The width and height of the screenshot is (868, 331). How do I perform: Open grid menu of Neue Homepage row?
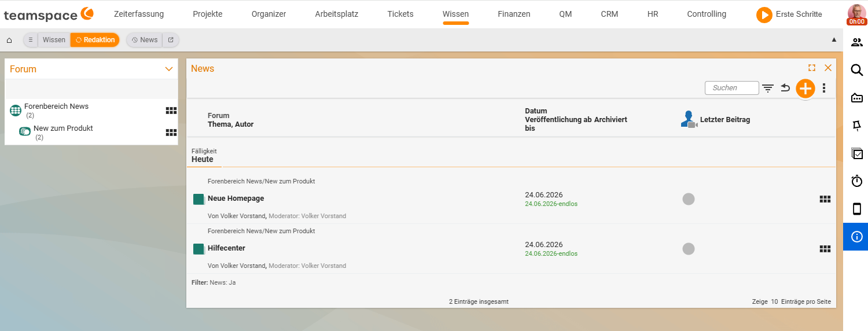[x=825, y=199]
